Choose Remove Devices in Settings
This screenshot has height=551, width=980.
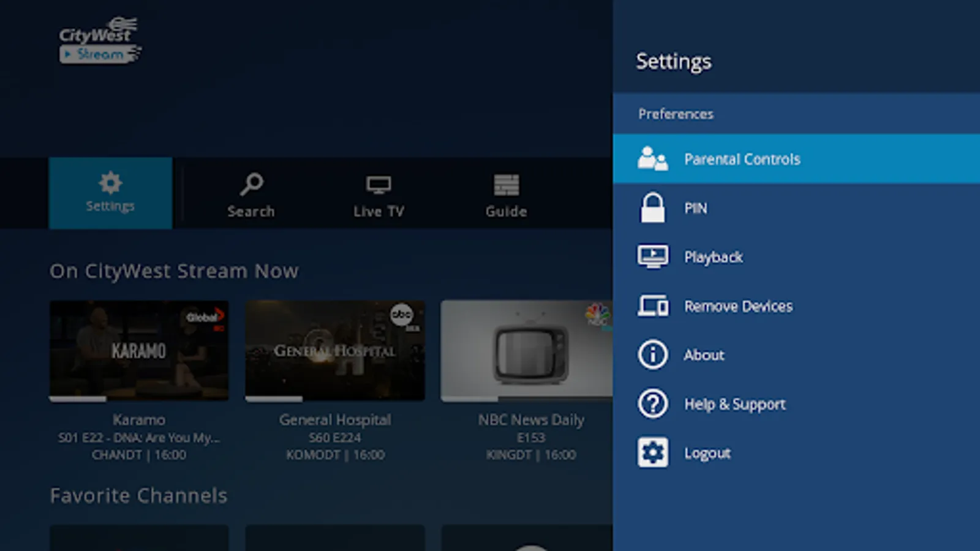[796, 305]
